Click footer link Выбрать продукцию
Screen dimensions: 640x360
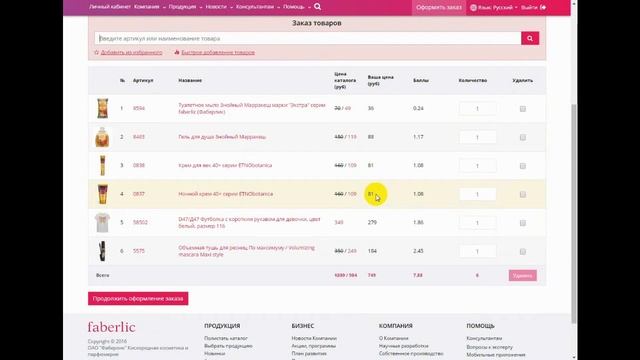click(x=228, y=346)
